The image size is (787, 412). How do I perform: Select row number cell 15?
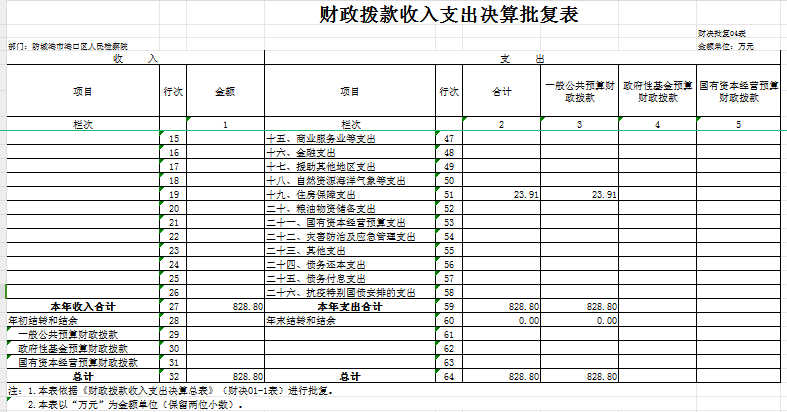pyautogui.click(x=173, y=139)
